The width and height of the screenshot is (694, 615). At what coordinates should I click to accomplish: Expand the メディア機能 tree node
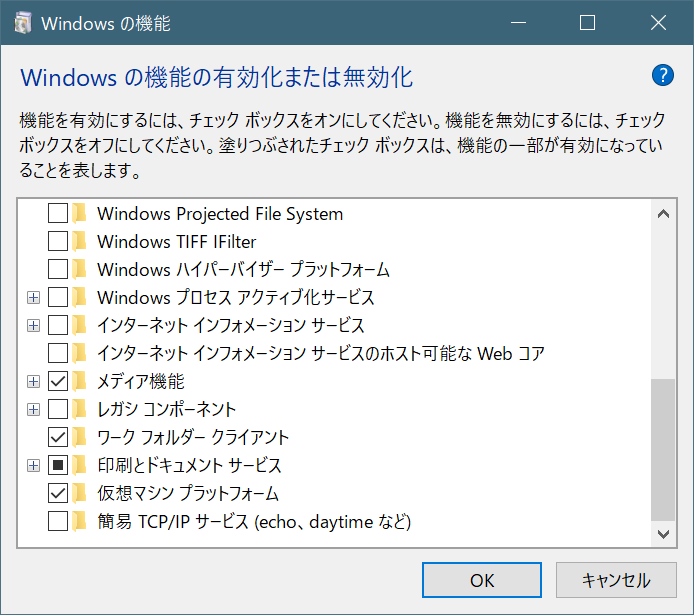click(33, 381)
